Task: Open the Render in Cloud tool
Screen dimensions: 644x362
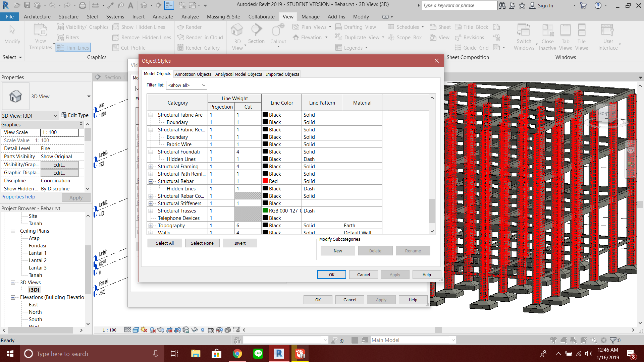Action: 200,37
